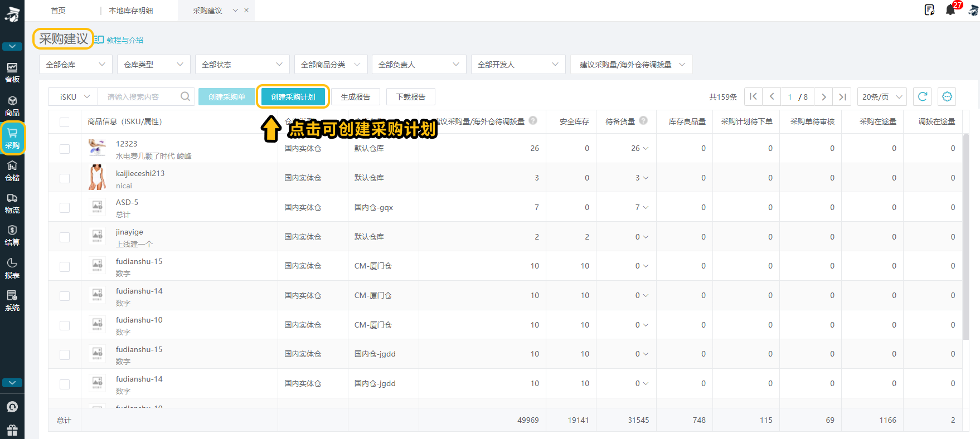This screenshot has width=980, height=439.
Task: Click the product thumbnail for 12323
Action: point(98,148)
